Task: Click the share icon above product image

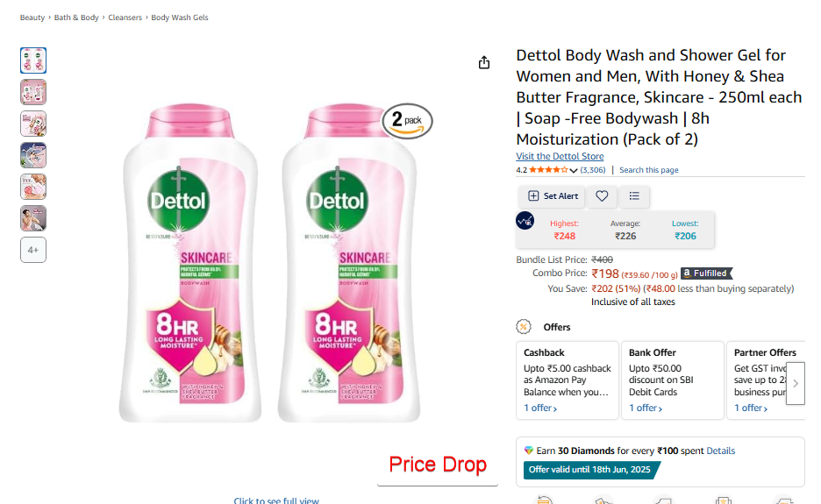Action: click(x=484, y=62)
